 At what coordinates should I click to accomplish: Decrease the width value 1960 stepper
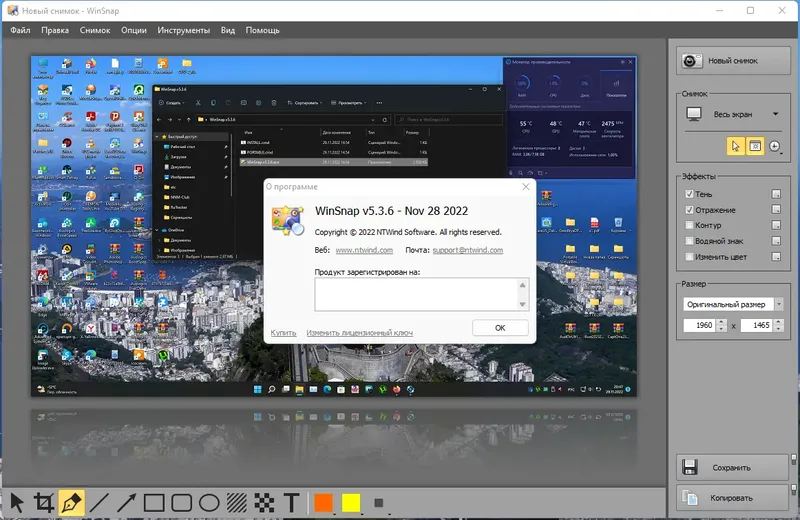[721, 328]
